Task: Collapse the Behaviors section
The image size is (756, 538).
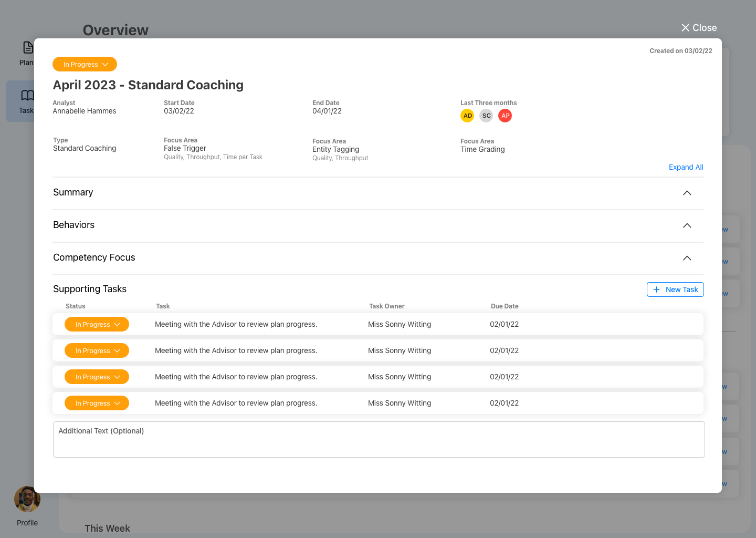Action: tap(687, 225)
